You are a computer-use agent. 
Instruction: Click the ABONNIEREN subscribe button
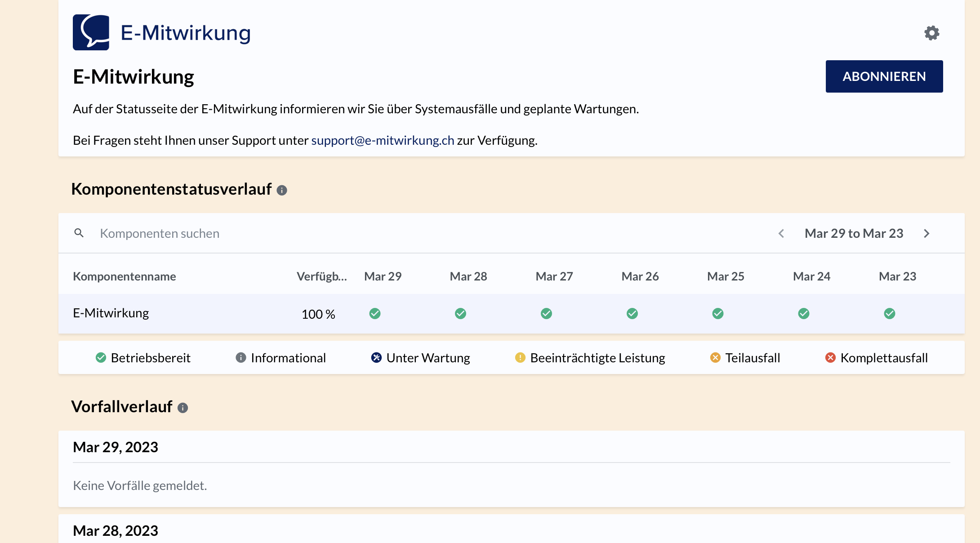pyautogui.click(x=884, y=76)
